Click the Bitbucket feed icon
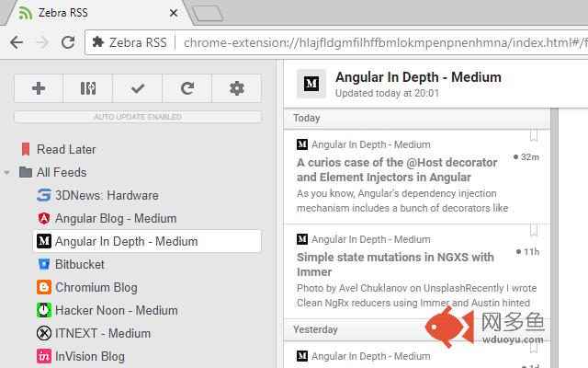The image size is (588, 368). click(43, 265)
